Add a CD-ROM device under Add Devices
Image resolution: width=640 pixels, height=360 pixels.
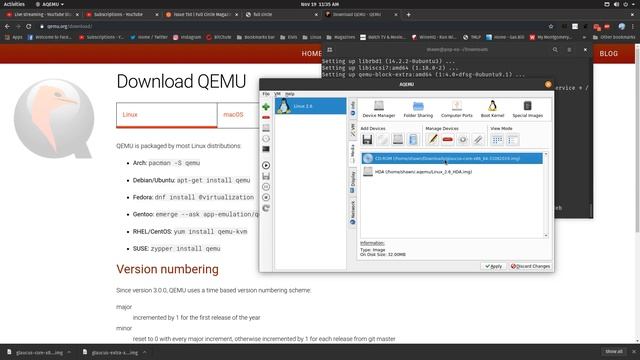382,140
